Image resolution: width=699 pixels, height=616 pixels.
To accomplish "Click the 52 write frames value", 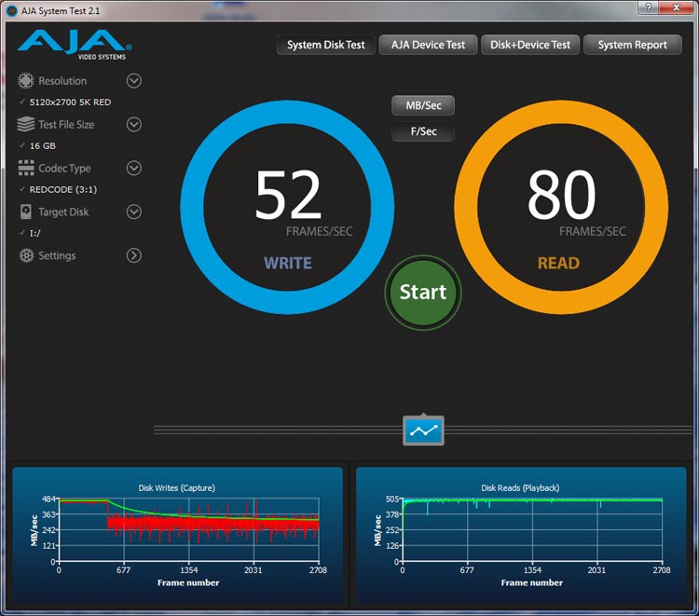I will 288,195.
